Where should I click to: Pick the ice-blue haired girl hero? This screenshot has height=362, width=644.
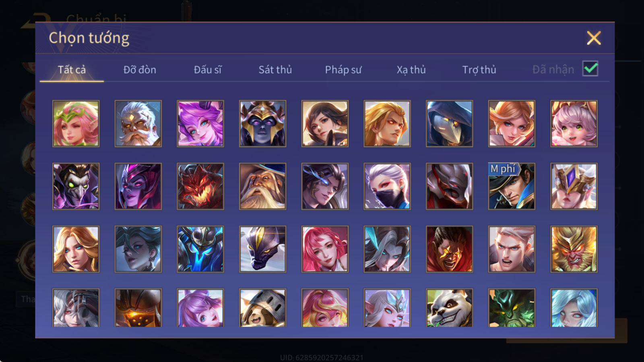(574, 308)
